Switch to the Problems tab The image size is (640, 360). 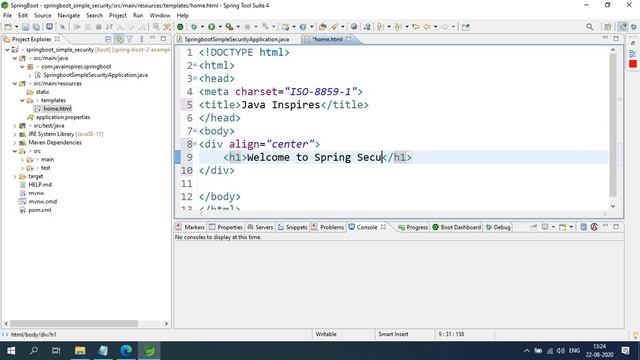pos(327,227)
